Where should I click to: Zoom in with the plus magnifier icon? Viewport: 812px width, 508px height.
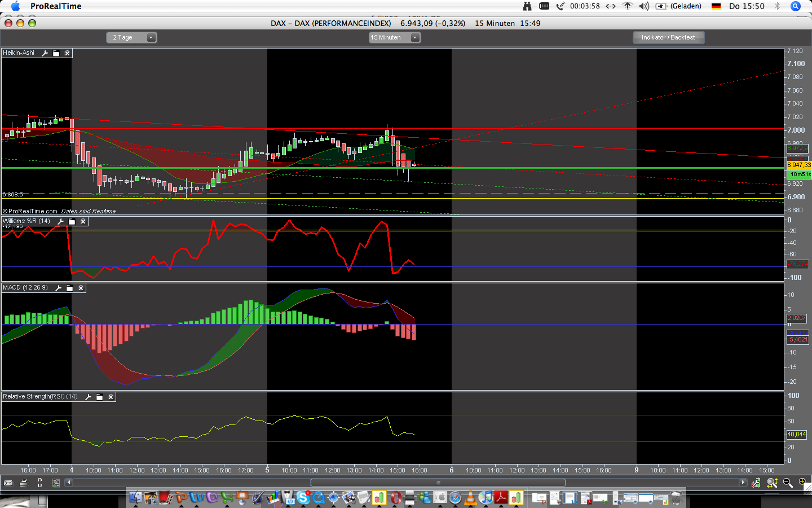tap(803, 483)
